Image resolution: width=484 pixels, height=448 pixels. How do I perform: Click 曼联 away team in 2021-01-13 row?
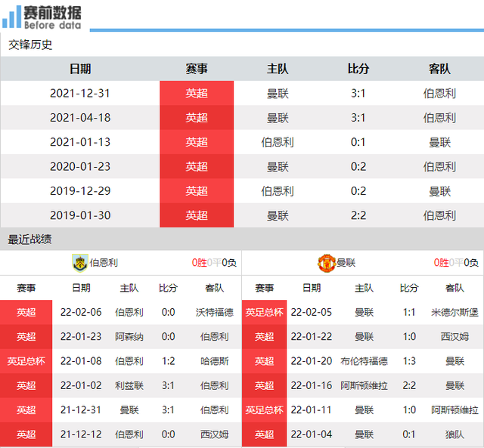(x=440, y=142)
